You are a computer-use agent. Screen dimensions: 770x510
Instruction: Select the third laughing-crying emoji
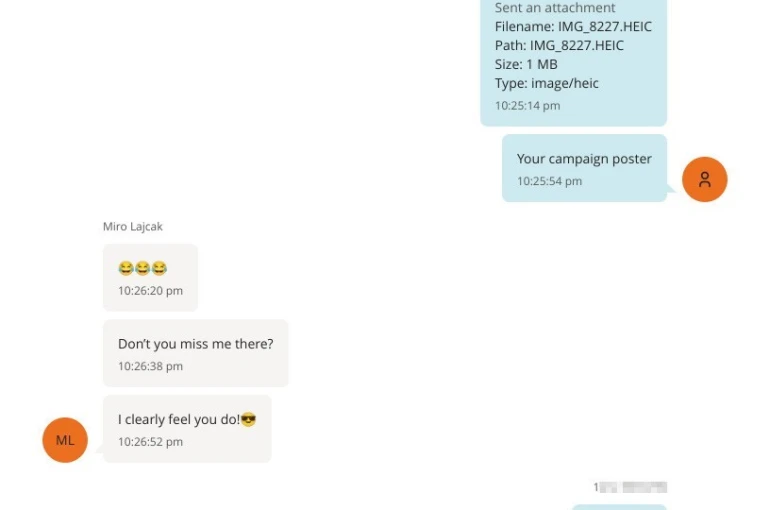[159, 268]
